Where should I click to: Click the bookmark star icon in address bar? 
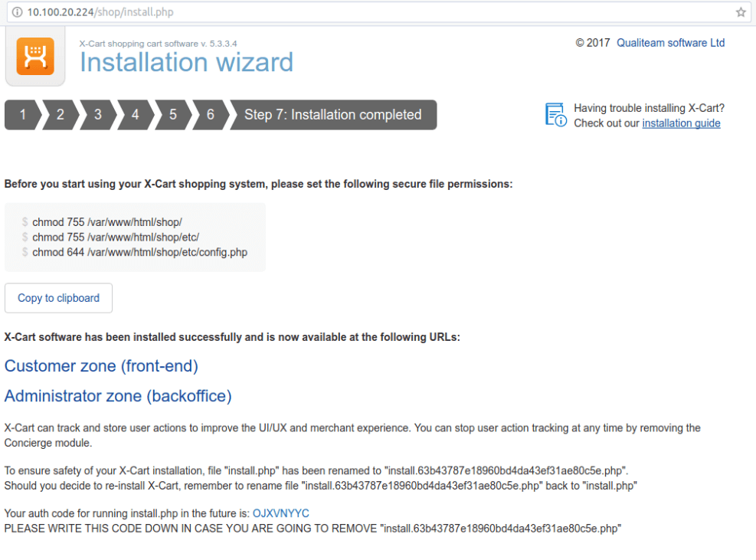coord(741,12)
